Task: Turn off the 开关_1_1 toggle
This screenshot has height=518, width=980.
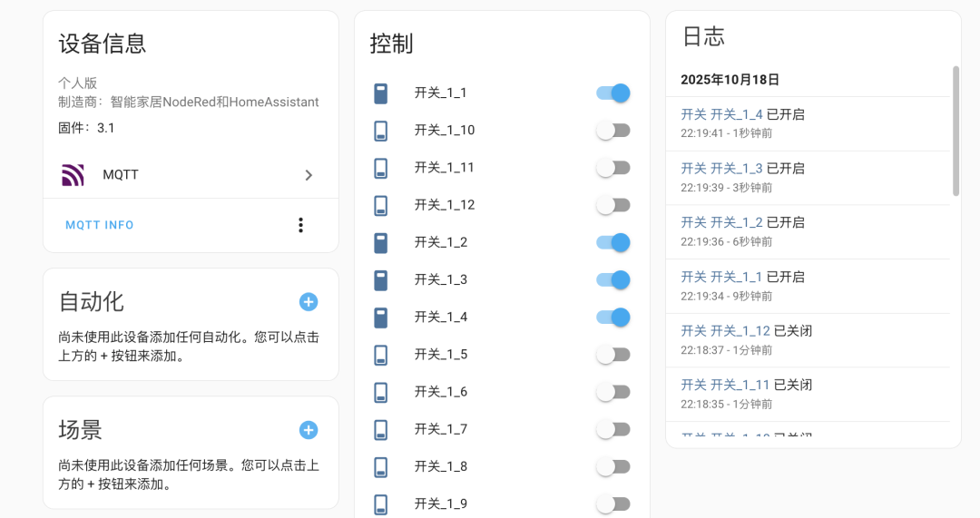Action: pyautogui.click(x=613, y=93)
